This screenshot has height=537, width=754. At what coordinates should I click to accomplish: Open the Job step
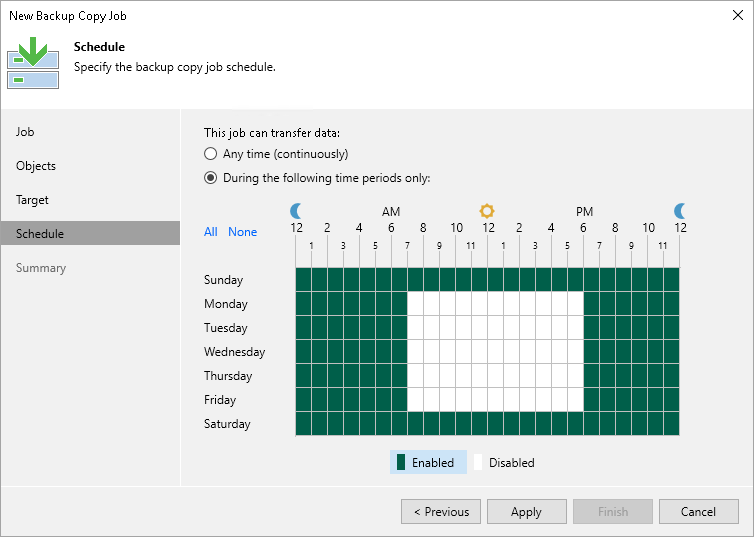pyautogui.click(x=90, y=132)
